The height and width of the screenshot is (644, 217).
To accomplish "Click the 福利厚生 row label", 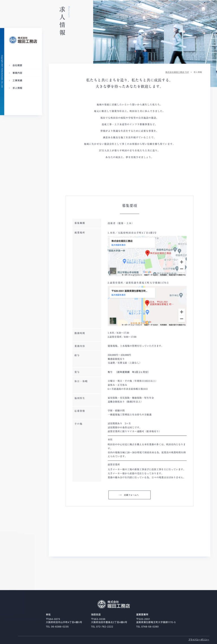I will click(80, 398).
